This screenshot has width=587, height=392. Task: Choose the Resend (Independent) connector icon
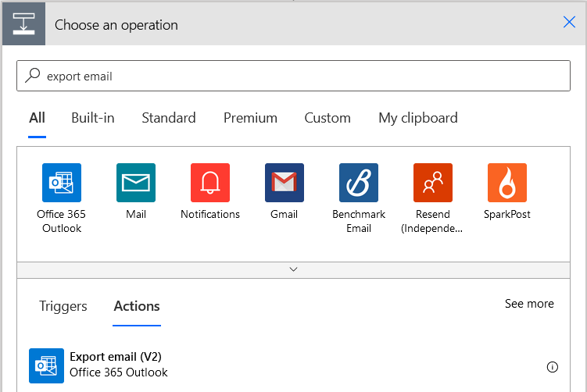click(433, 183)
